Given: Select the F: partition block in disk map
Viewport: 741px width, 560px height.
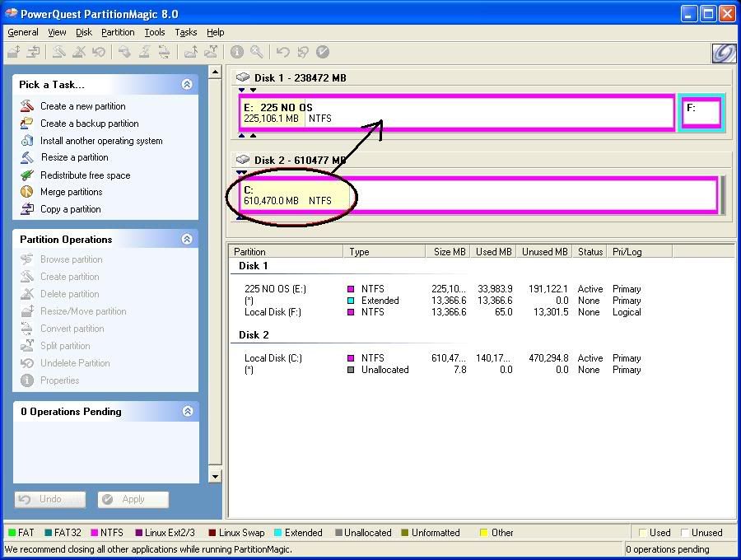Looking at the screenshot, I should 701,113.
